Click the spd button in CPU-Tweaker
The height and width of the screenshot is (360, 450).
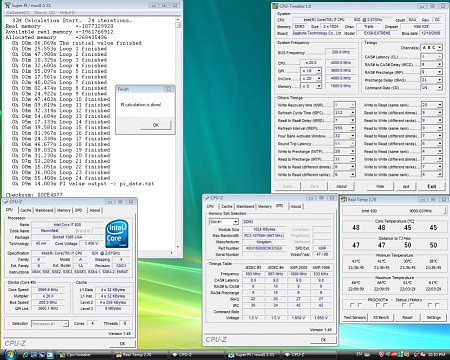pos(406,186)
